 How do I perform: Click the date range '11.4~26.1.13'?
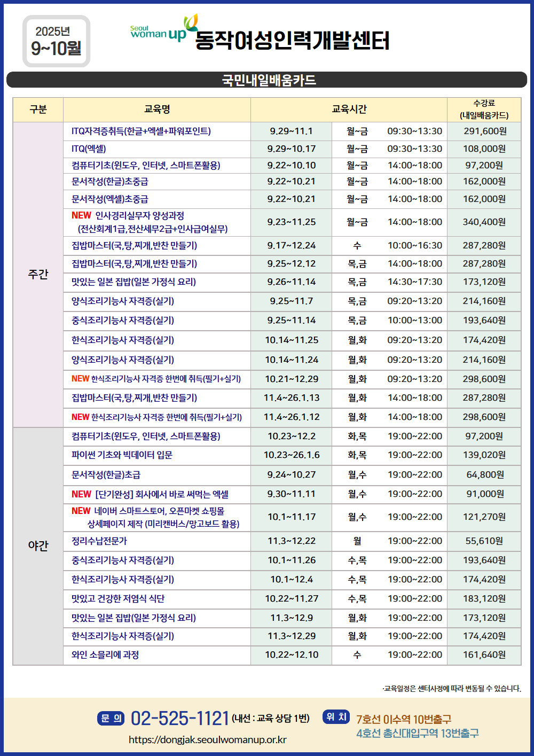[292, 398]
